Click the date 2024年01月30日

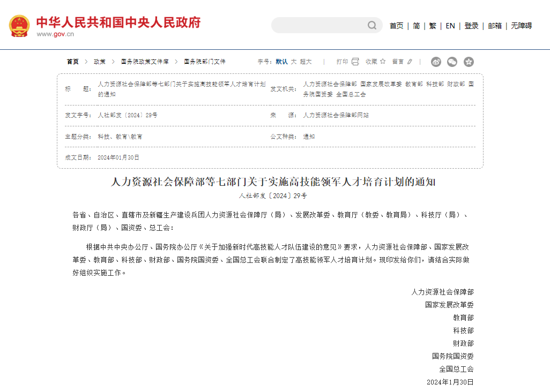(x=118, y=157)
